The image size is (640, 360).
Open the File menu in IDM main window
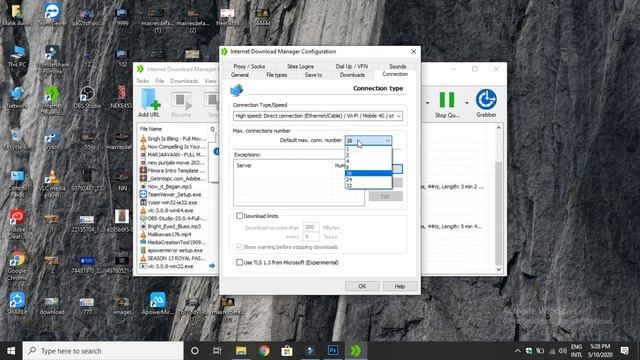(x=160, y=81)
